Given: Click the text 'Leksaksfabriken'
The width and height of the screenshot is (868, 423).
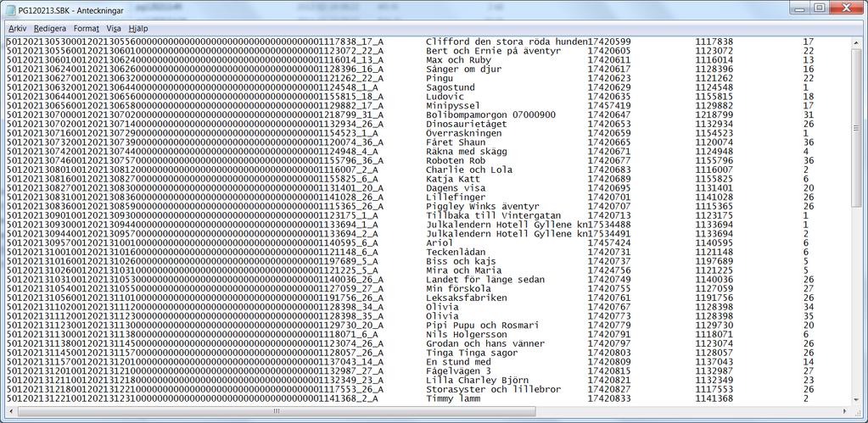Looking at the screenshot, I should tap(467, 298).
